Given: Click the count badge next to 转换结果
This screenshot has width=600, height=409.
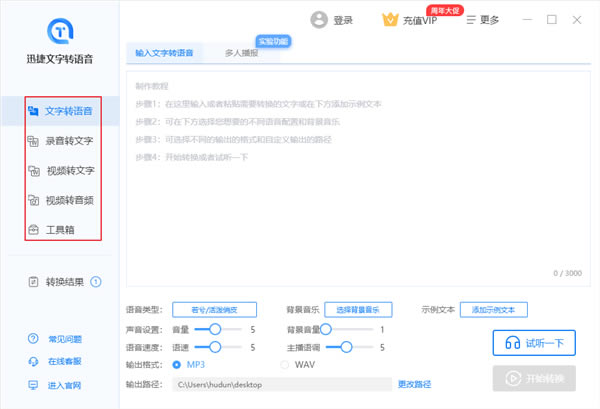Looking at the screenshot, I should (96, 282).
